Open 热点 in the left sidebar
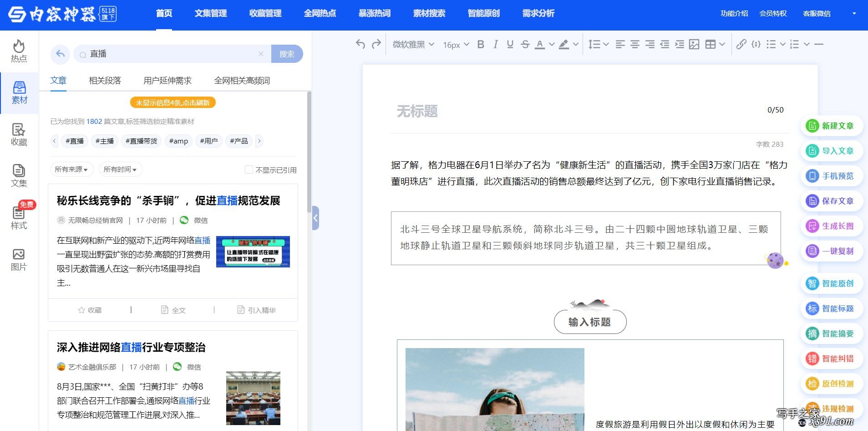This screenshot has width=868, height=431. (x=19, y=51)
